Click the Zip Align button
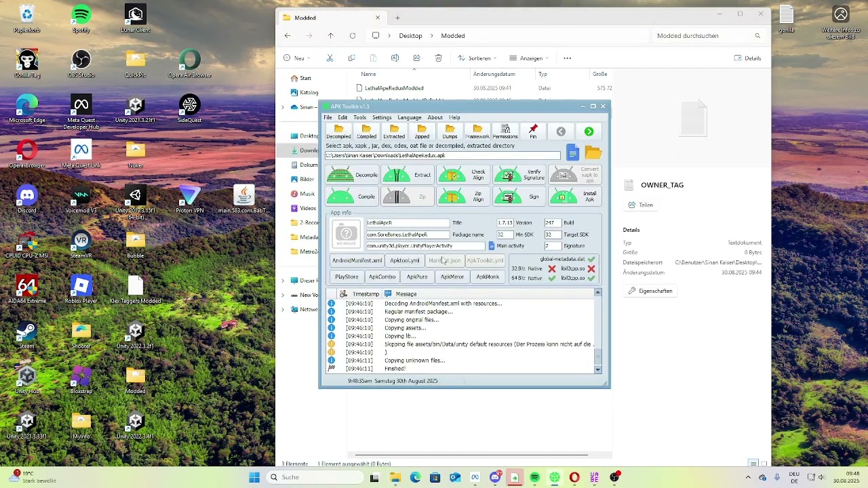 pos(463,197)
